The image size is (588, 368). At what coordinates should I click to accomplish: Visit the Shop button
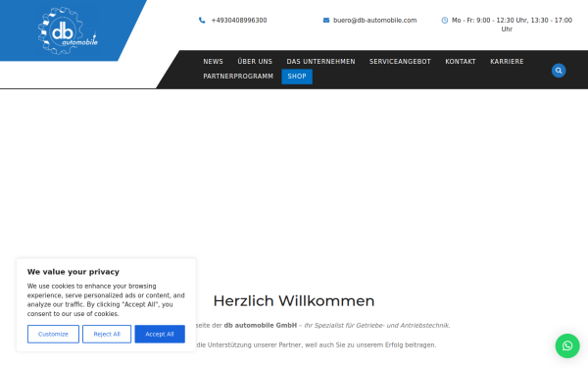[297, 77]
